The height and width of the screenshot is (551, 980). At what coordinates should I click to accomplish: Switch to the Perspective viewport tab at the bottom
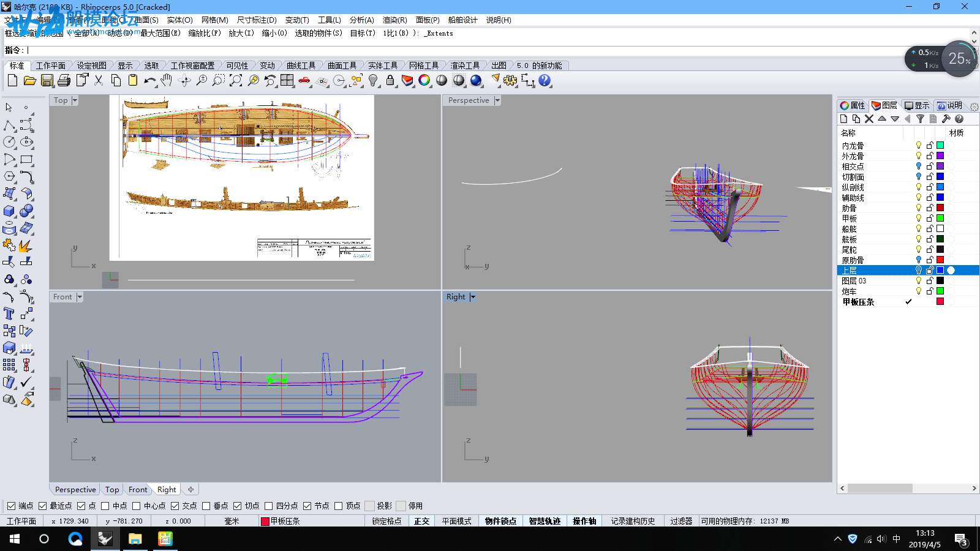click(75, 490)
